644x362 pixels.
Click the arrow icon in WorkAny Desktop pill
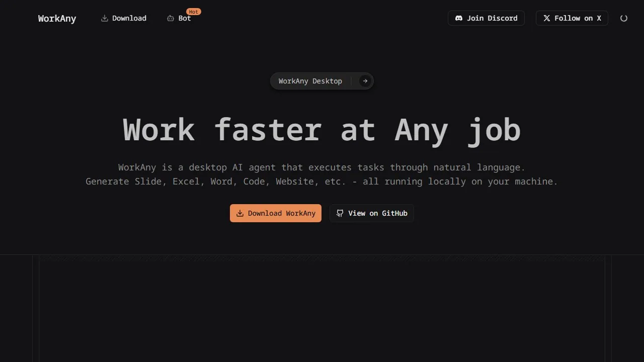(365, 81)
